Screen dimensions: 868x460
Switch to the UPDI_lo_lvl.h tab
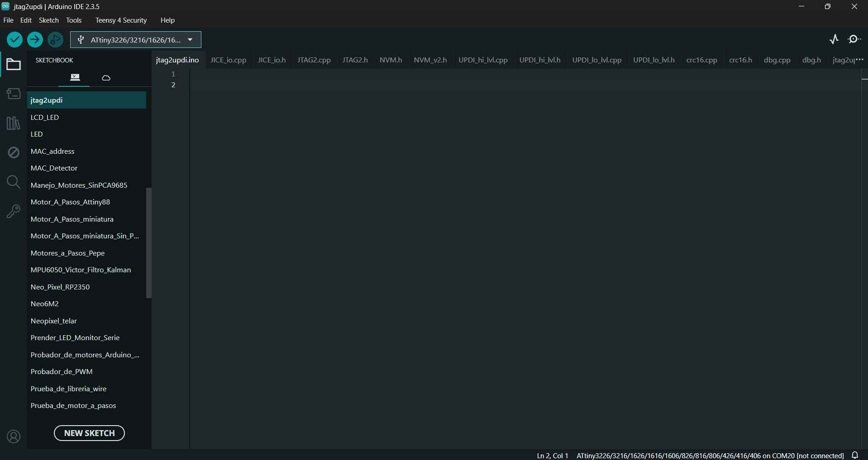click(654, 60)
